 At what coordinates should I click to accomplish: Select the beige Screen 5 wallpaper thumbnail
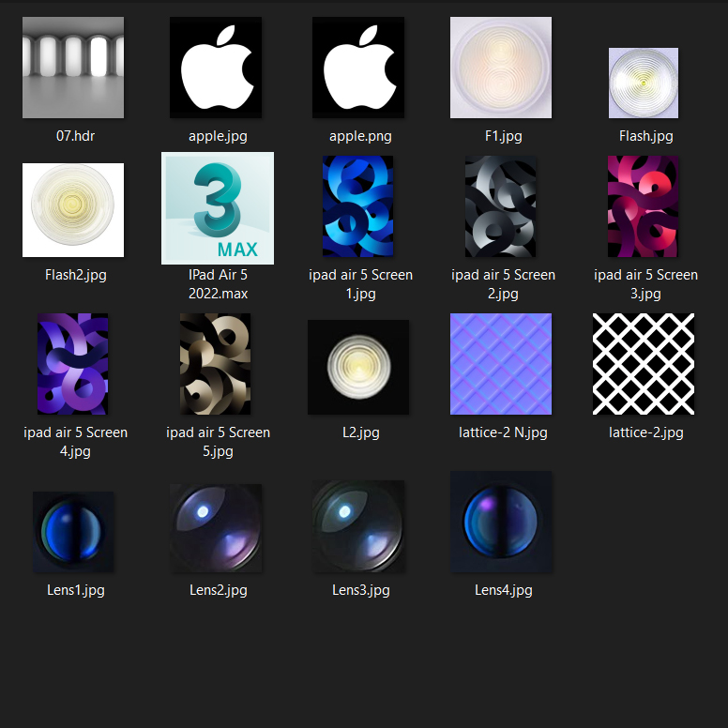[216, 364]
